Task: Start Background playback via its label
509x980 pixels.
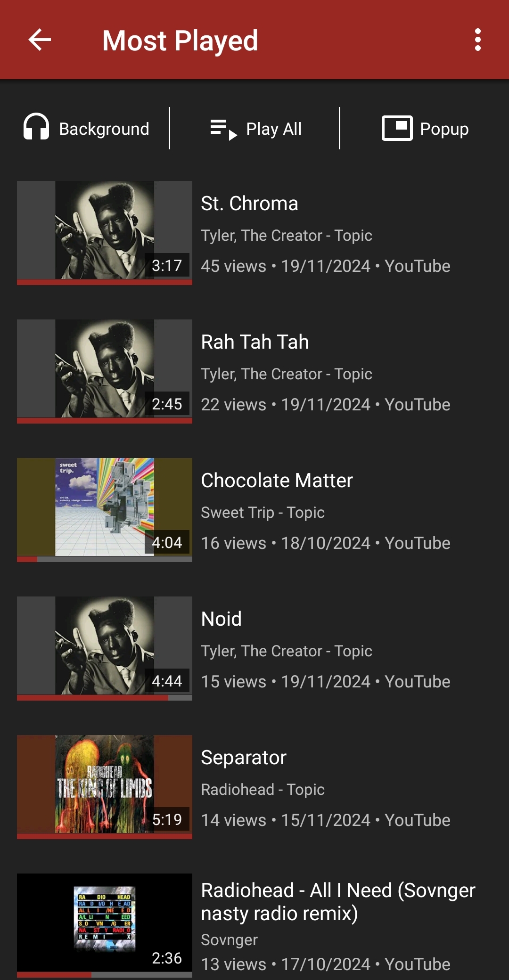Action: click(104, 129)
